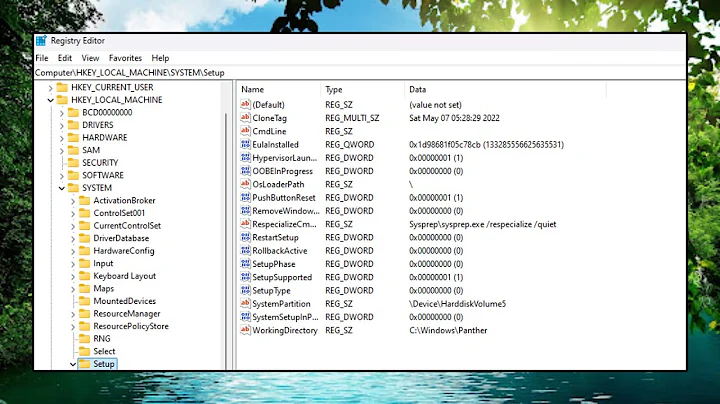Click the CmdLine string value icon
Screen dimensions: 720x404
click(245, 131)
